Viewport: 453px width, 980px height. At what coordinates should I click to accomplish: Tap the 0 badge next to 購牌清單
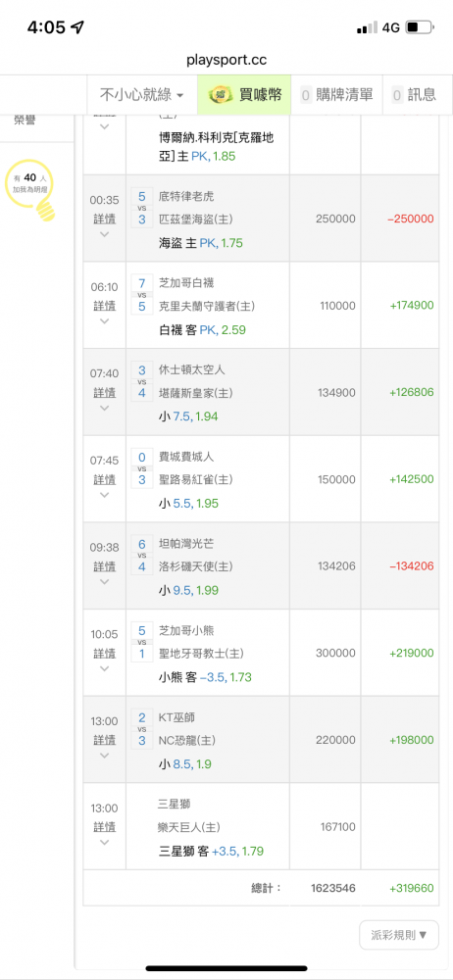306,95
